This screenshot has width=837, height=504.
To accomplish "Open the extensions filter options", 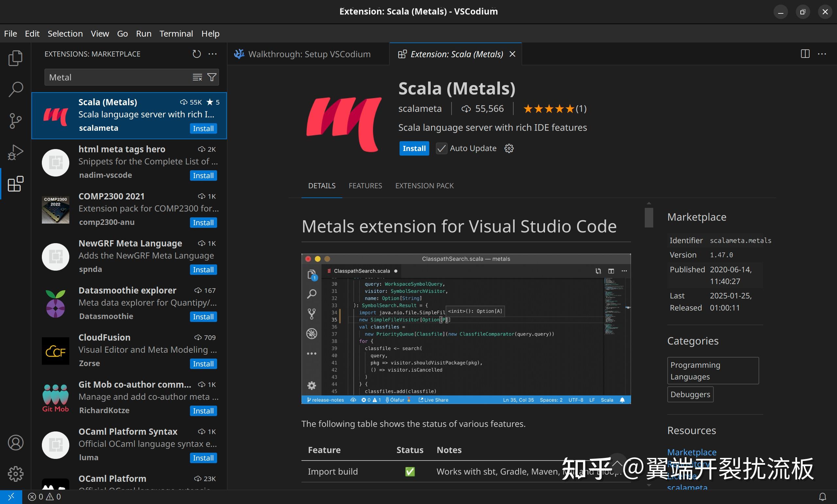I will pyautogui.click(x=212, y=77).
